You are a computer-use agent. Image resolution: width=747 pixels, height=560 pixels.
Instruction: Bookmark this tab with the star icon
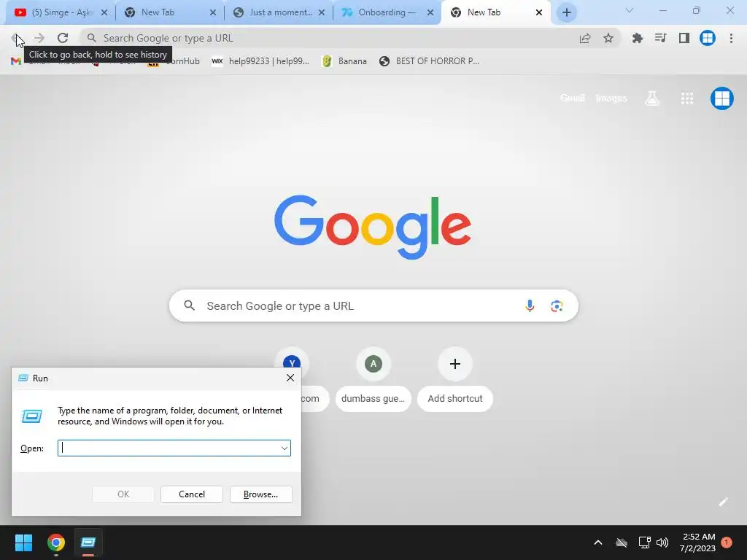coord(608,38)
